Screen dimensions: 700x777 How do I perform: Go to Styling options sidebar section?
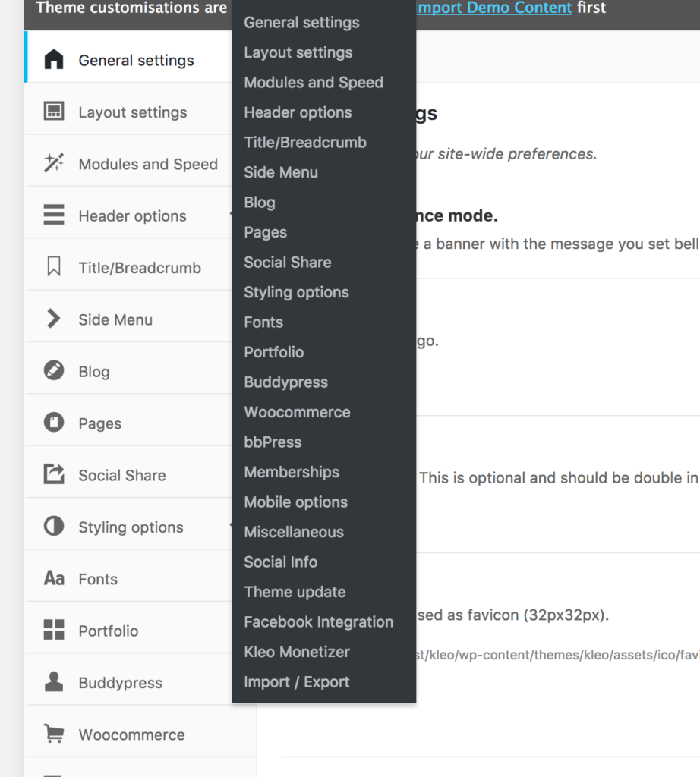pyautogui.click(x=128, y=524)
